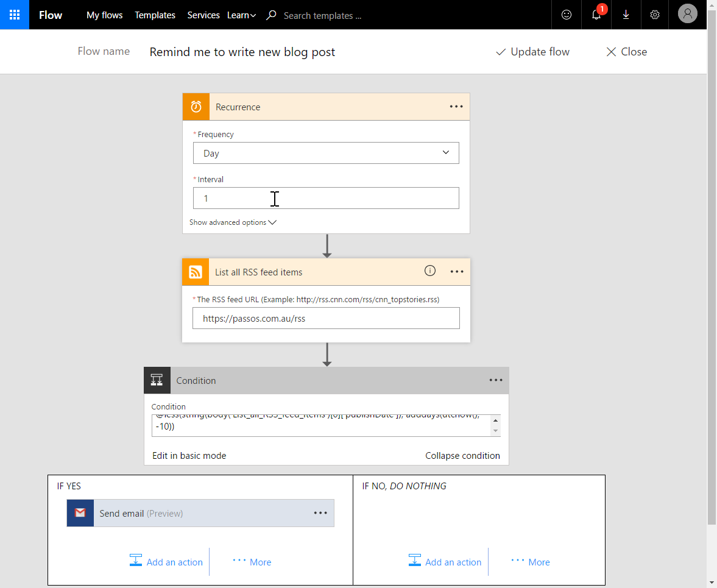
Task: Click List all RSS feed items title
Action: 259,272
